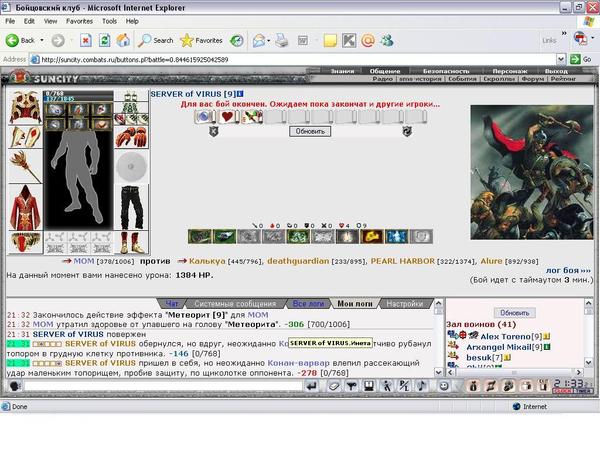The image size is (600, 450).
Task: Use the red heart scroll
Action: point(228,116)
